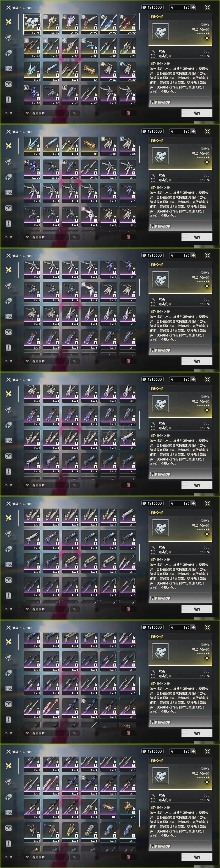Select the golden tube item beside the 103 stack
Screen dimensions: 220x868
128,809
